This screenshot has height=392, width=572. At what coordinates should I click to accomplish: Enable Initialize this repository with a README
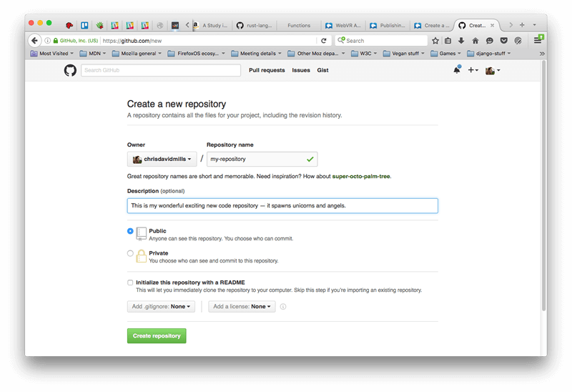[130, 283]
